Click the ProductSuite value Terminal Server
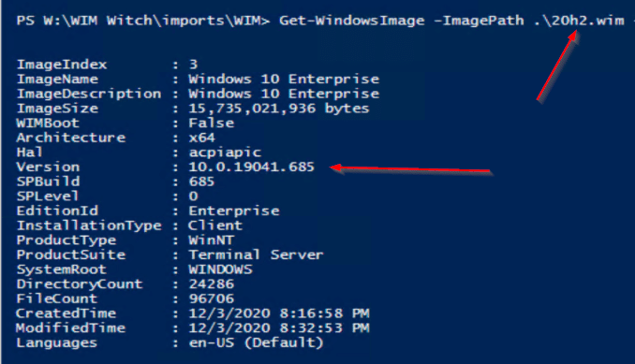This screenshot has height=364, width=635. pyautogui.click(x=256, y=255)
